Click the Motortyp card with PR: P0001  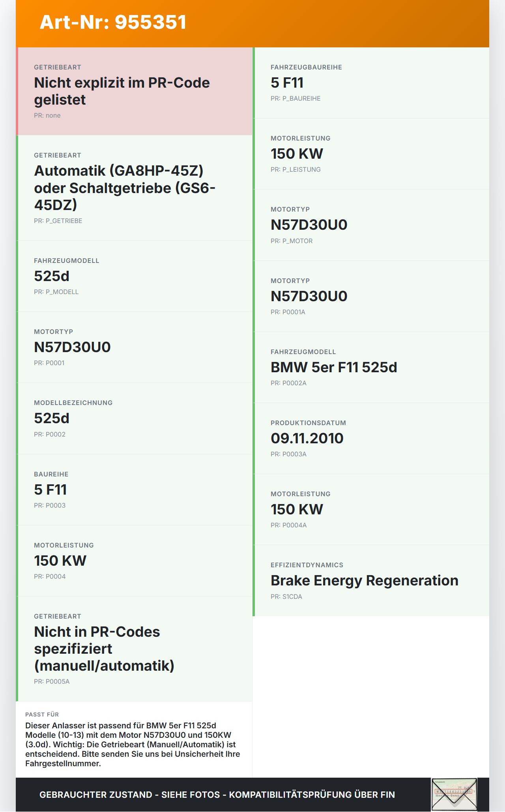134,347
